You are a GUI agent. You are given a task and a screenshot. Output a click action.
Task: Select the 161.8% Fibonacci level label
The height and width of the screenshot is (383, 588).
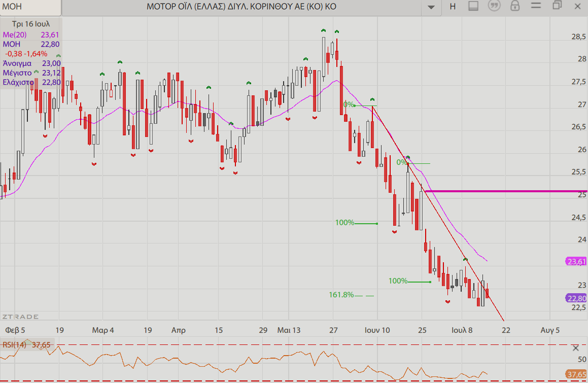tap(341, 295)
